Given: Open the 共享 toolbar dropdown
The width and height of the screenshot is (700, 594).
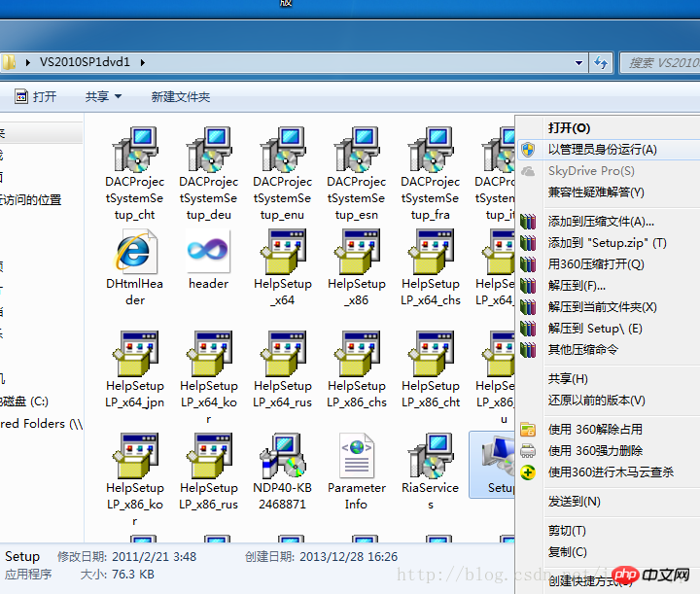Looking at the screenshot, I should (103, 96).
